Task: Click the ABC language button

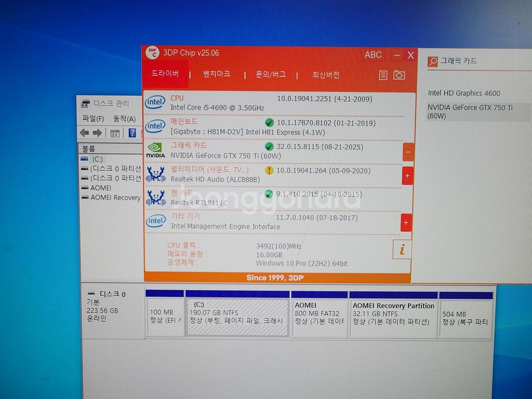Action: point(373,55)
